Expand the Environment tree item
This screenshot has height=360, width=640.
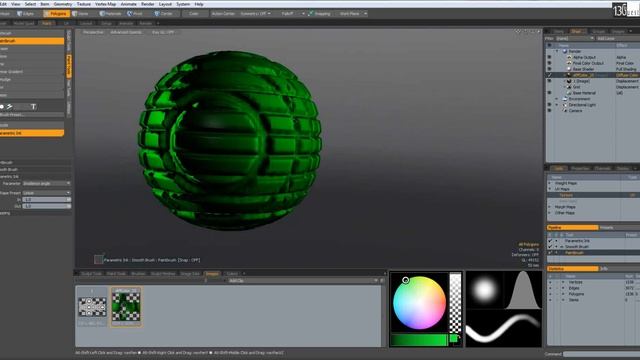557,99
